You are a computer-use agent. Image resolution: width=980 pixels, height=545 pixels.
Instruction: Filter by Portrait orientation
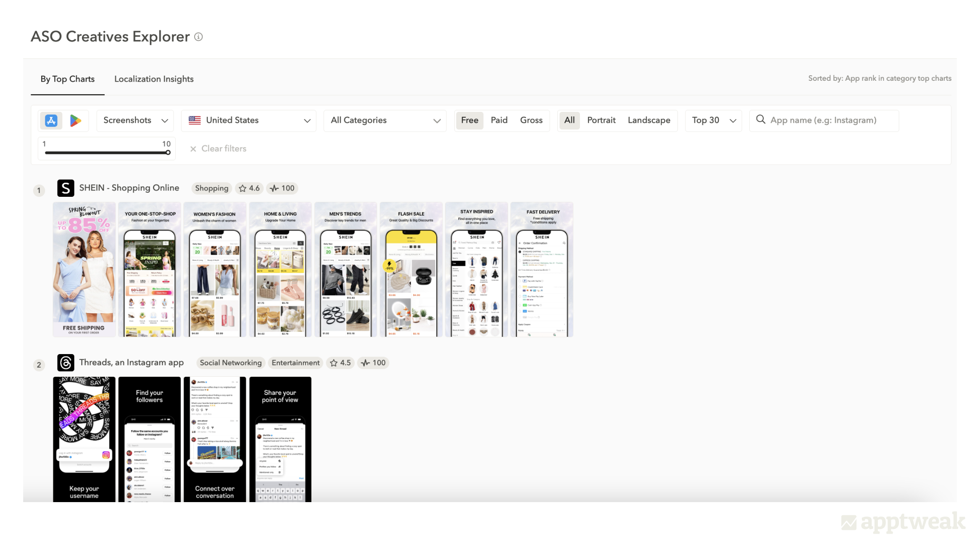601,120
